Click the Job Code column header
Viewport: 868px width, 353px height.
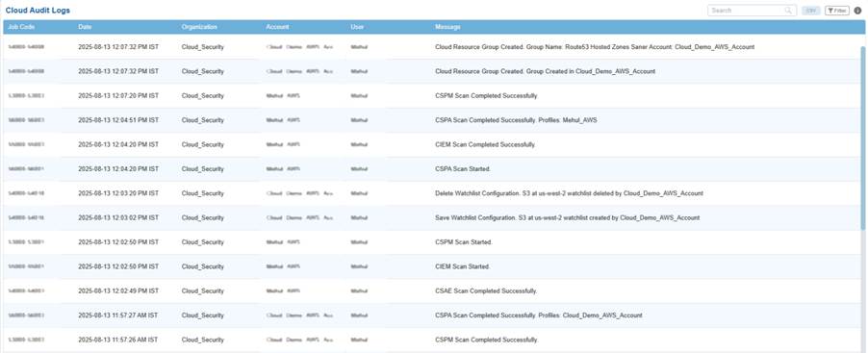click(21, 27)
